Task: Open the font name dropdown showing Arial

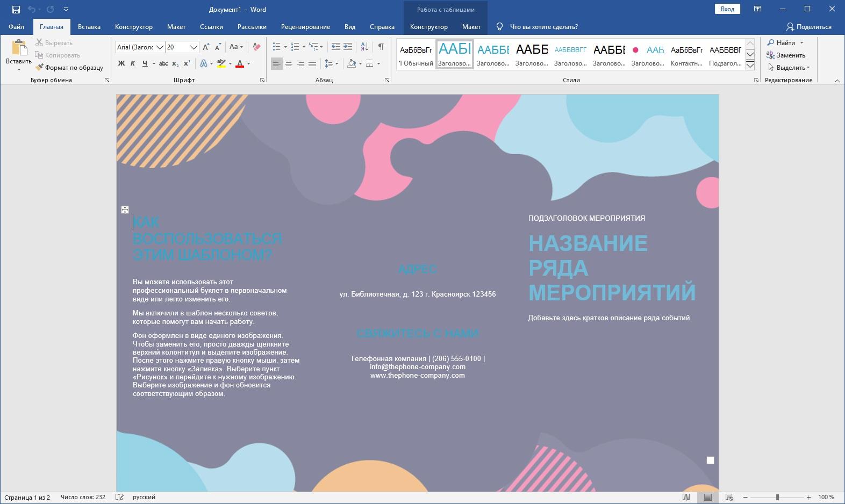Action: (x=160, y=47)
